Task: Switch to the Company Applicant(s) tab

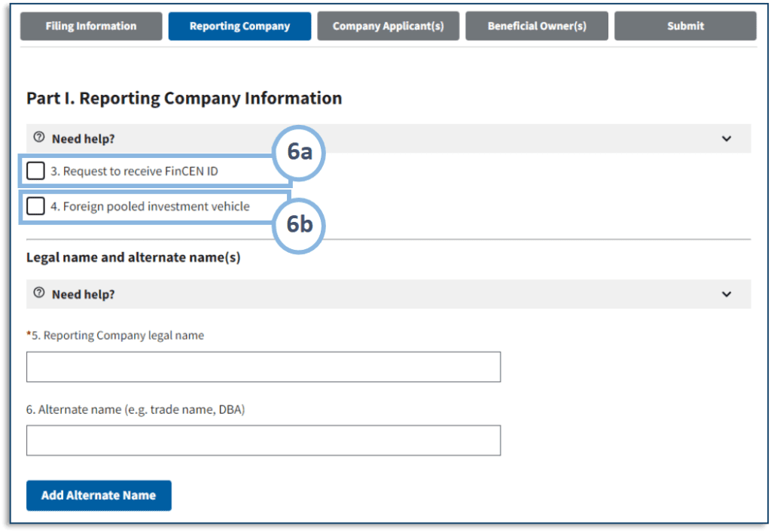Action: (388, 26)
